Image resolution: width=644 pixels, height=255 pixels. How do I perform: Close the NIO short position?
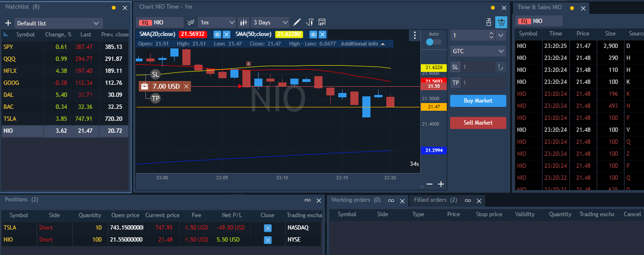point(268,240)
